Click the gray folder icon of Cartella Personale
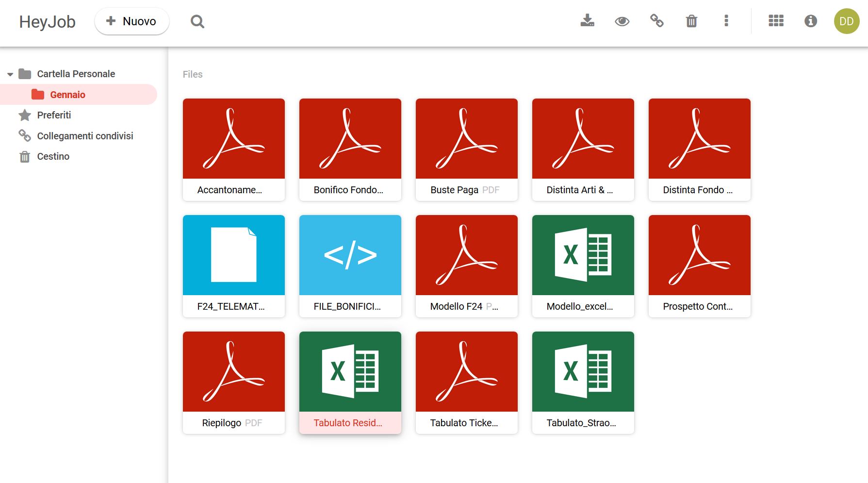 coord(25,74)
